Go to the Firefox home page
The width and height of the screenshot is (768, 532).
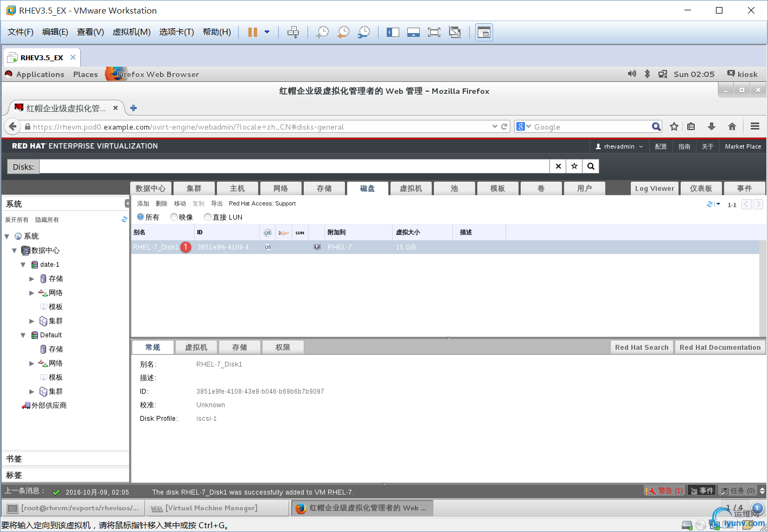pos(732,126)
